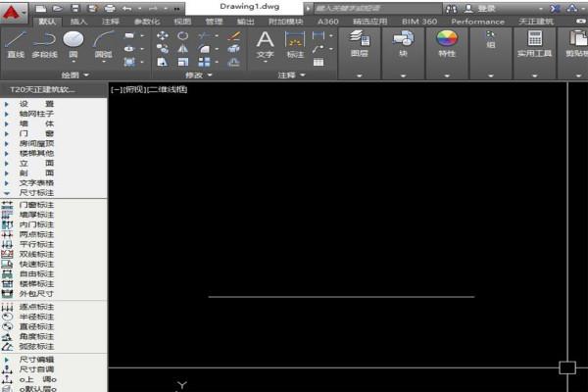588x392 pixels.
Task: Select the 圆弧 (Arc) tool
Action: [104, 41]
